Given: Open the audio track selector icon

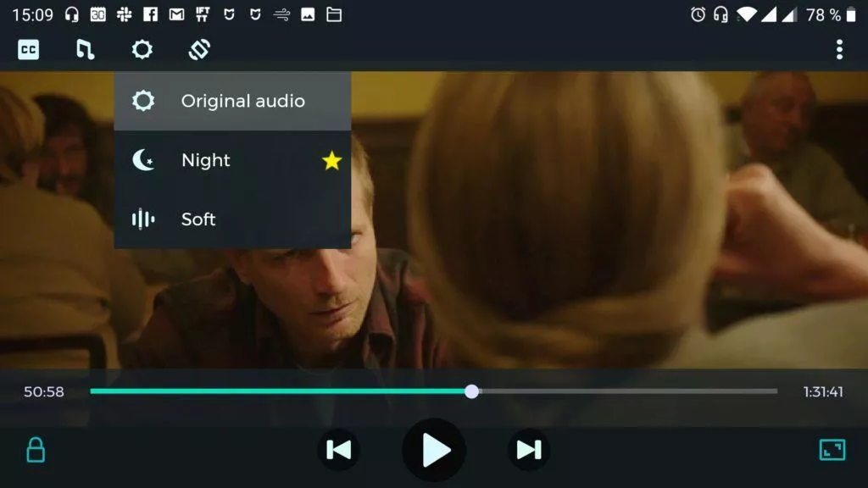Looking at the screenshot, I should (85, 50).
